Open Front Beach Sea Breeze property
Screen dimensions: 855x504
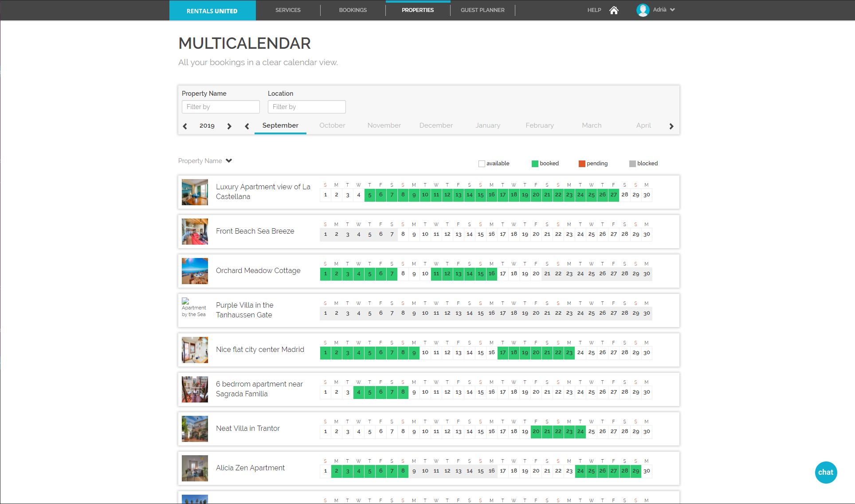point(255,231)
